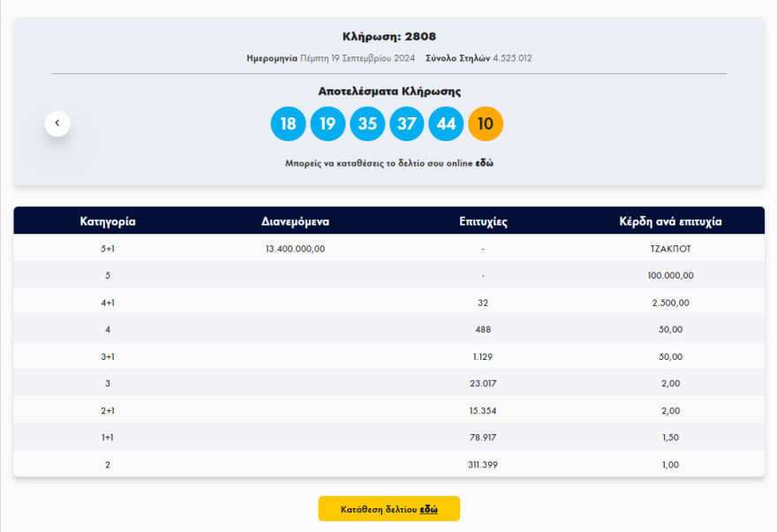Click the 'Κατηγορία' column header
Image resolution: width=777 pixels, height=532 pixels.
(x=108, y=221)
